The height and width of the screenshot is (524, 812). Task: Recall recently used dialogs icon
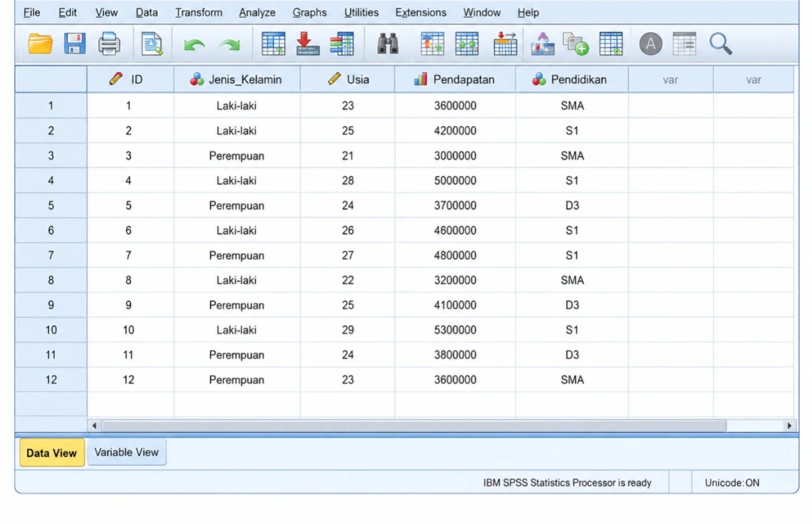[152, 44]
